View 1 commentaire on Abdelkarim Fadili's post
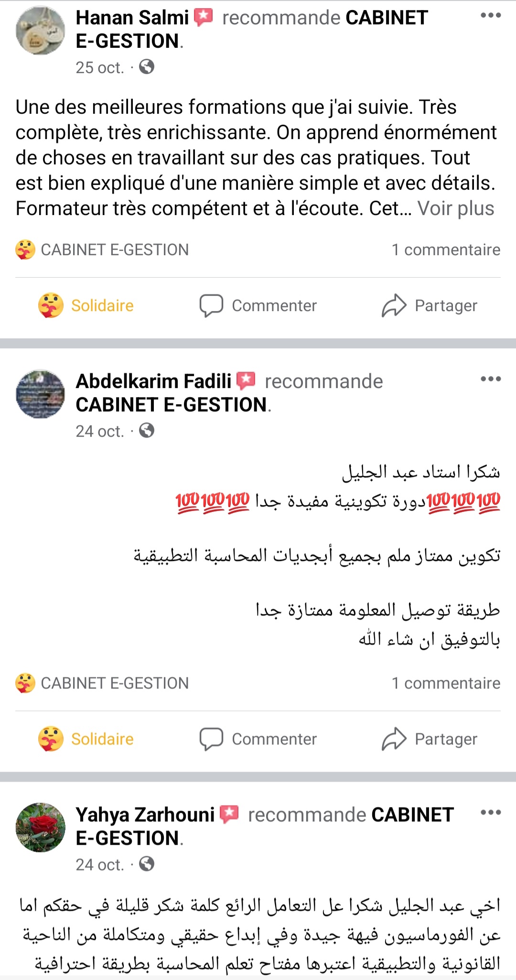Screen dimensions: 516x980 (x=446, y=683)
